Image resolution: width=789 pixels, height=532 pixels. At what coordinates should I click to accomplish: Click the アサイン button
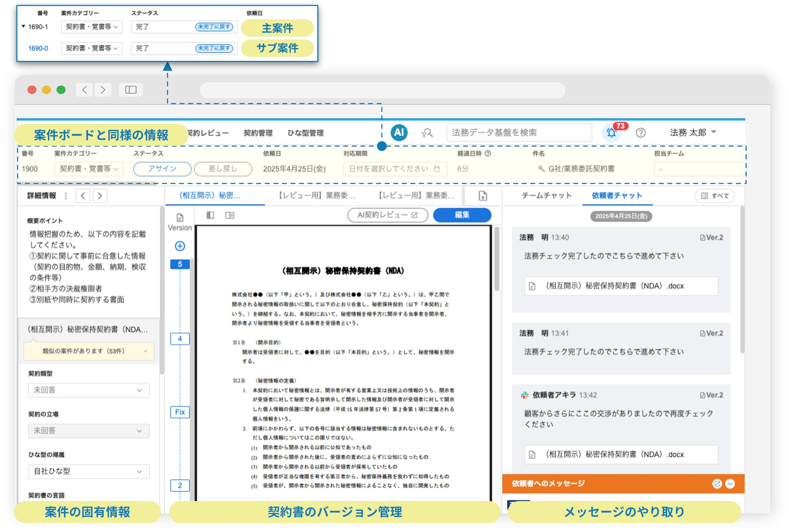(162, 169)
